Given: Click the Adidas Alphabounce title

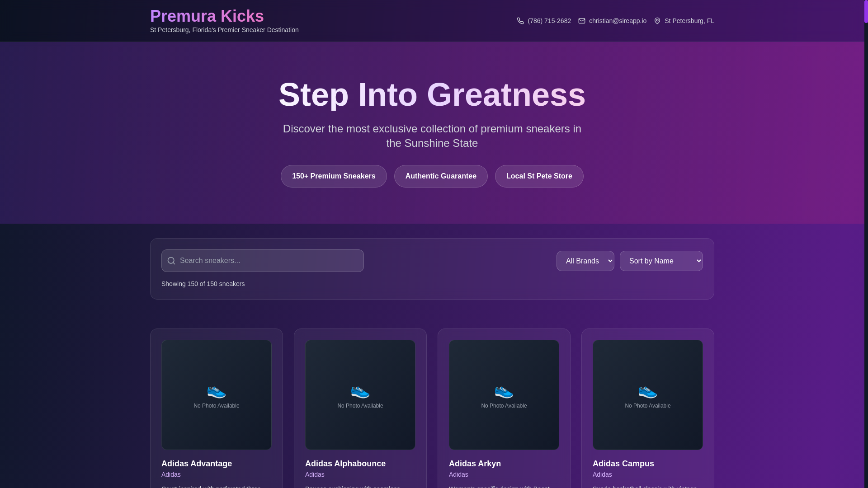Looking at the screenshot, I should click(x=345, y=464).
